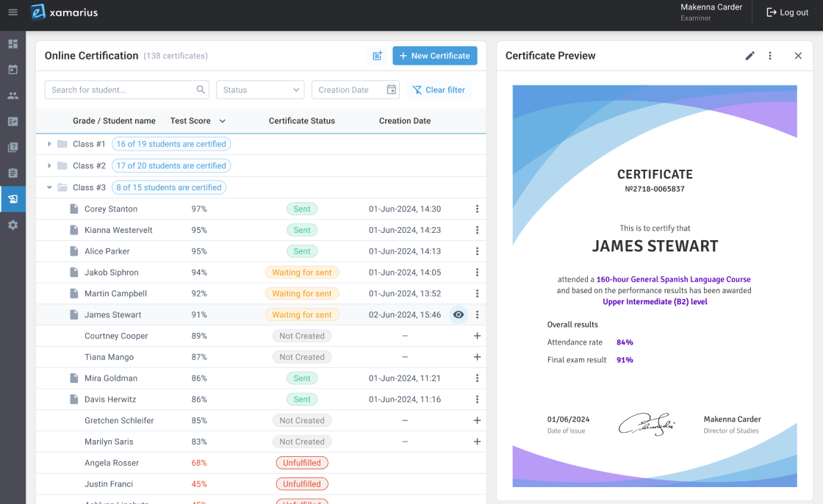823x504 pixels.
Task: Toggle the preview eye for James Stewart
Action: [x=458, y=314]
